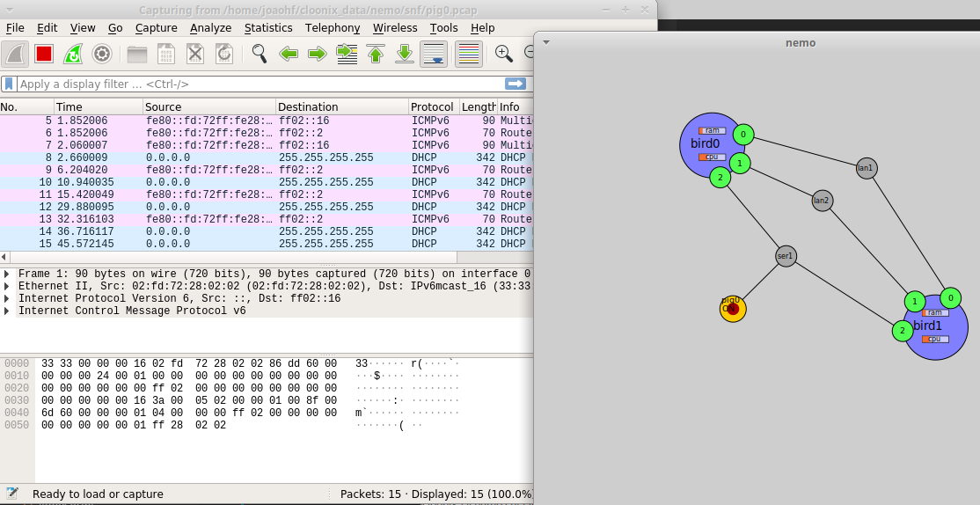Expand Internet Control Message Protocol v6
The height and width of the screenshot is (505, 980).
tap(7, 311)
